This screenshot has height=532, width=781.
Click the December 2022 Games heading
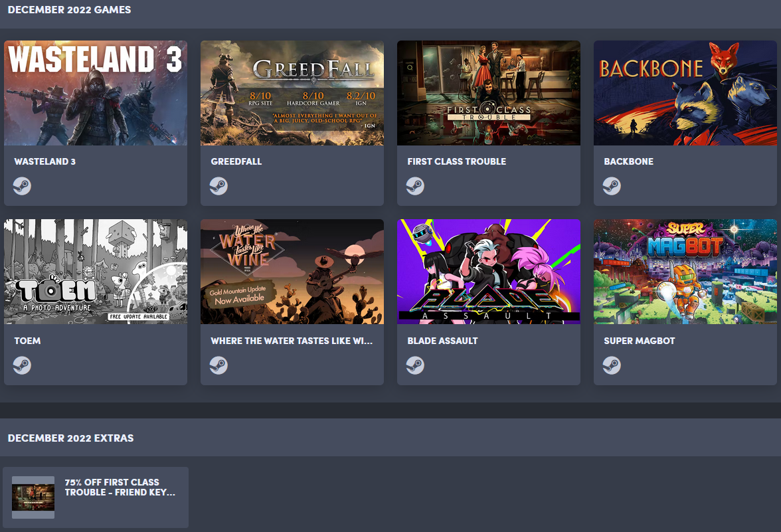point(69,10)
